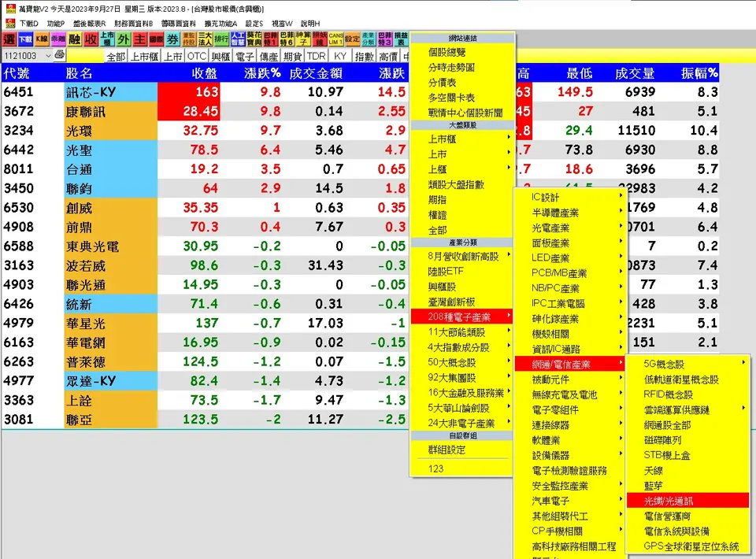Click the red 主 toolbar icon
756x559 pixels.
tap(140, 39)
